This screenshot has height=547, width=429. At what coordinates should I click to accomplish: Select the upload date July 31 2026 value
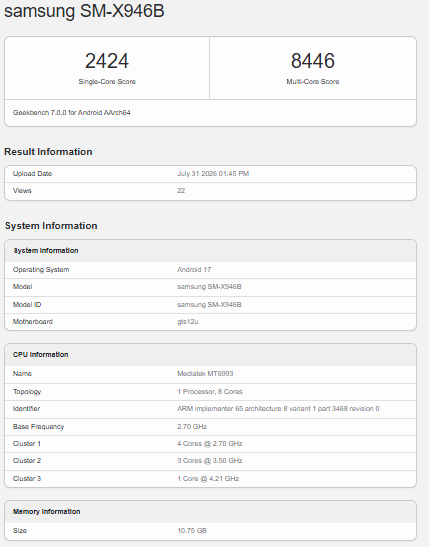[213, 174]
